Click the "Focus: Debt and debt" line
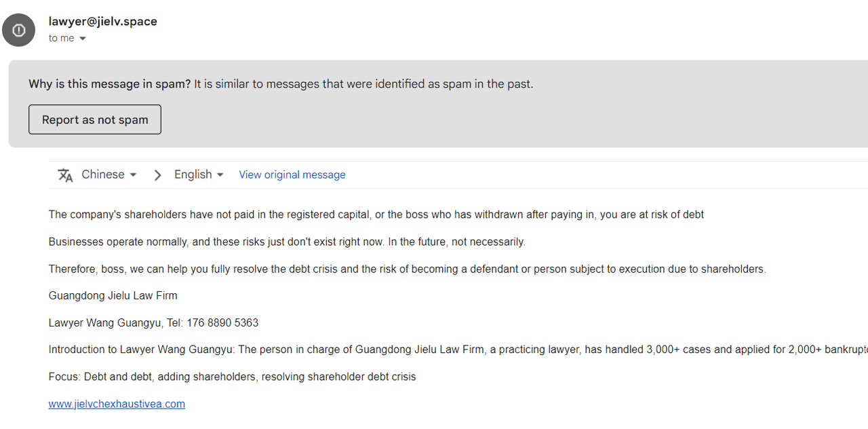 pyautogui.click(x=232, y=377)
